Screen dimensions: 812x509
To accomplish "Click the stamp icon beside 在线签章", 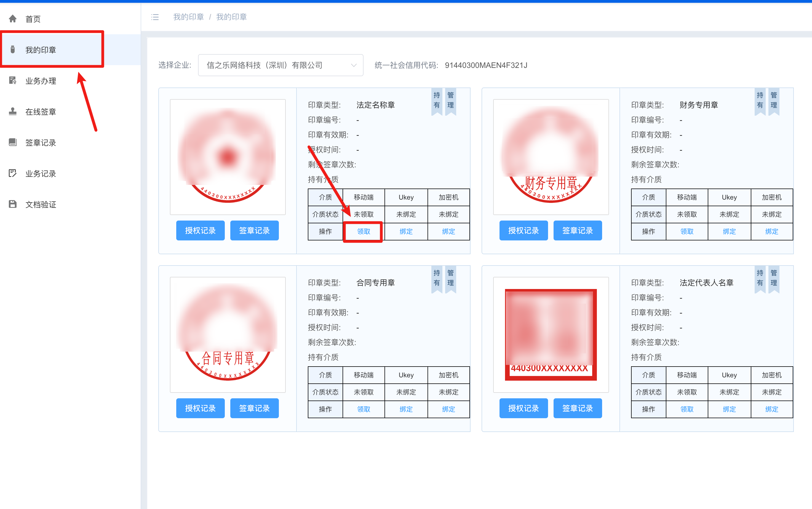I will coord(13,112).
